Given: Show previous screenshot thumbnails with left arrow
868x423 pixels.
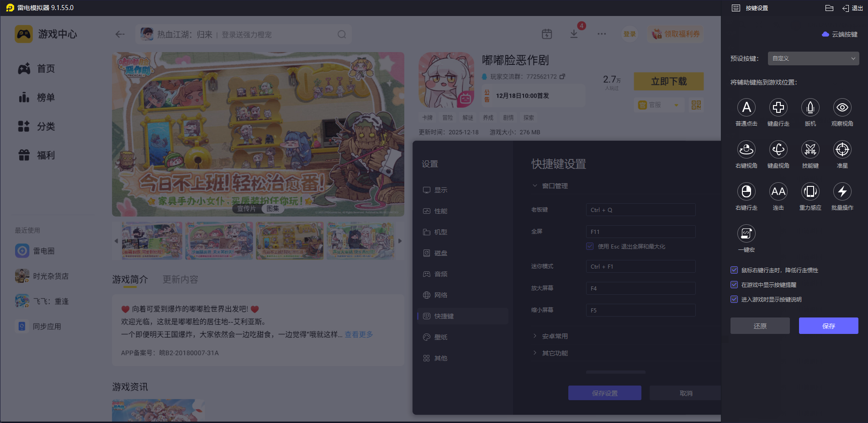Looking at the screenshot, I should (116, 241).
